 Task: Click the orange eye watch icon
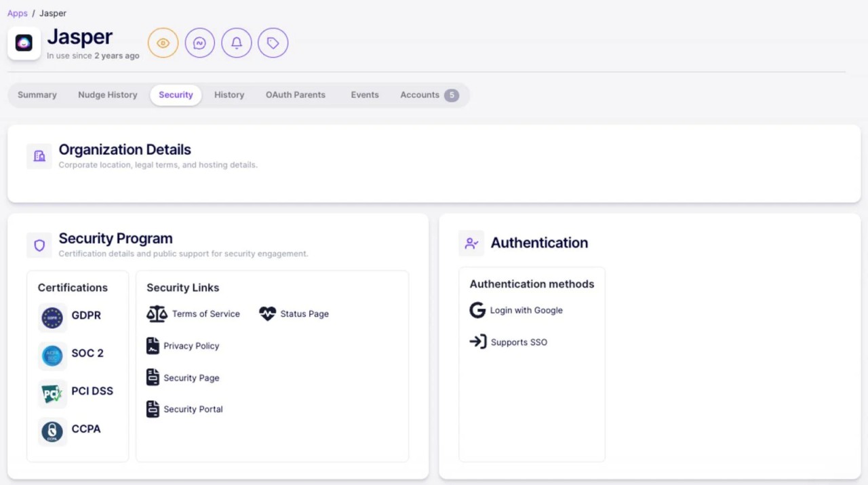pos(163,43)
